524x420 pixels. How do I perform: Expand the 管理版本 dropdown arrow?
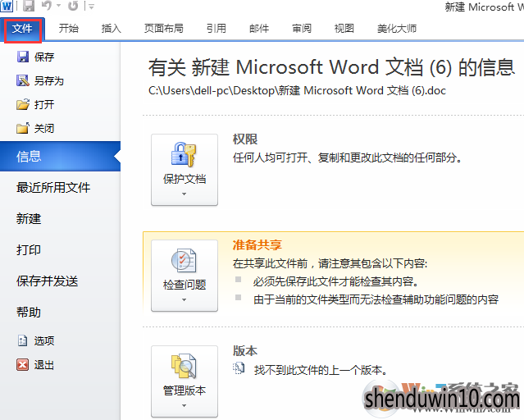185,405
